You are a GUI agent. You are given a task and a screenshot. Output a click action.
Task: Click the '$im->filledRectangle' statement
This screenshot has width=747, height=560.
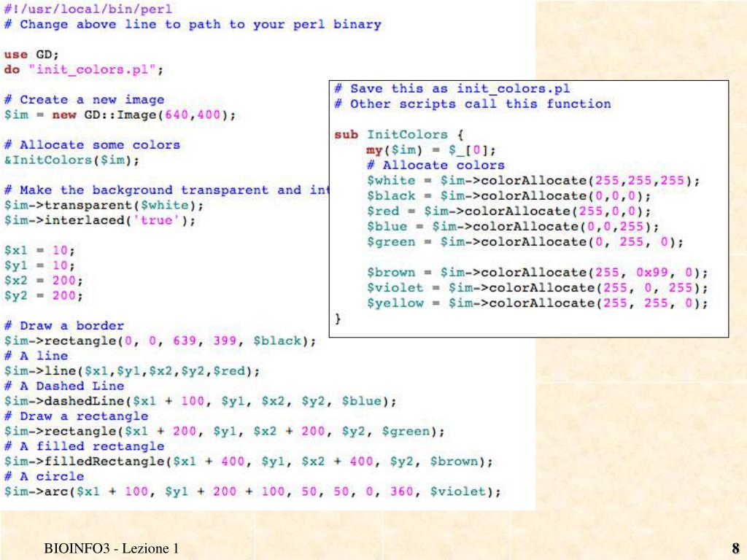[x=249, y=462]
